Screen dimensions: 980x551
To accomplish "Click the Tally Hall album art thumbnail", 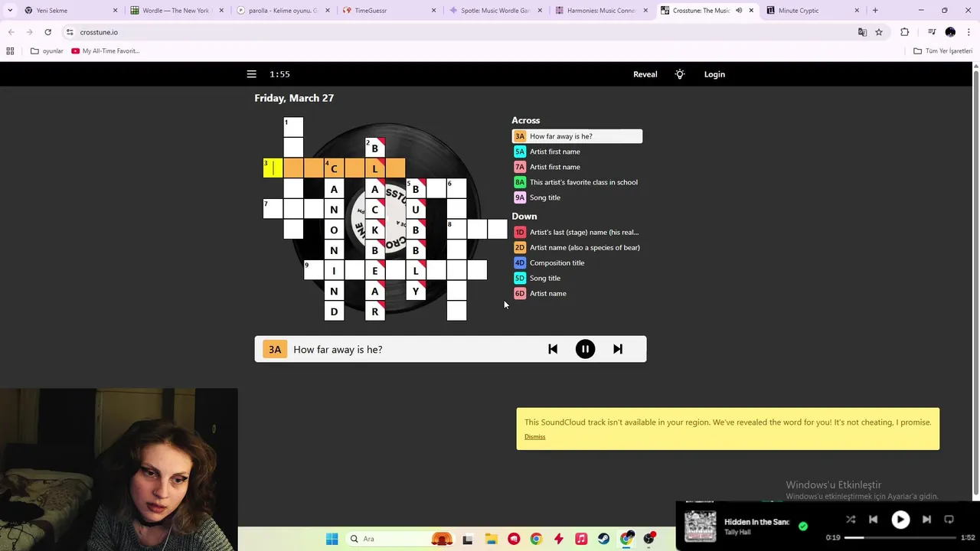I will pos(700,527).
